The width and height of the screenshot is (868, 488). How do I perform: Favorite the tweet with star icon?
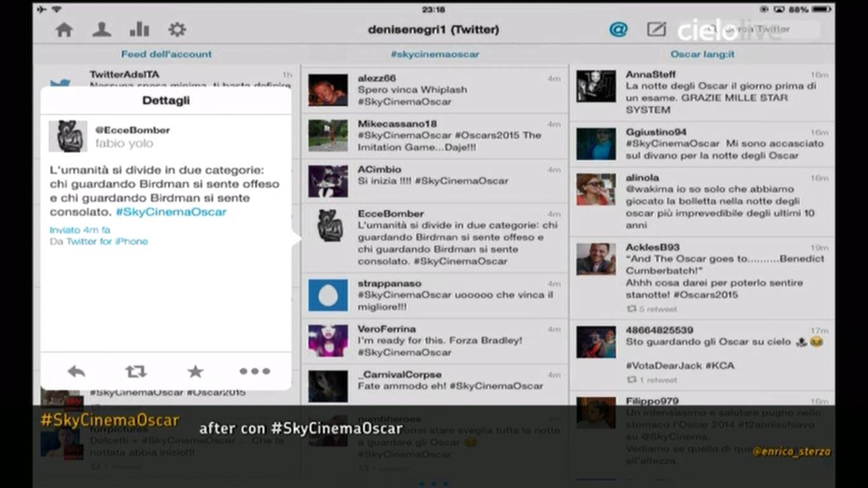[x=195, y=371]
